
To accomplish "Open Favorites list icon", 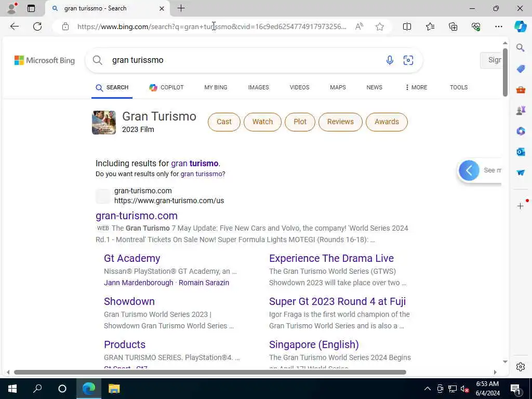I will (x=430, y=26).
